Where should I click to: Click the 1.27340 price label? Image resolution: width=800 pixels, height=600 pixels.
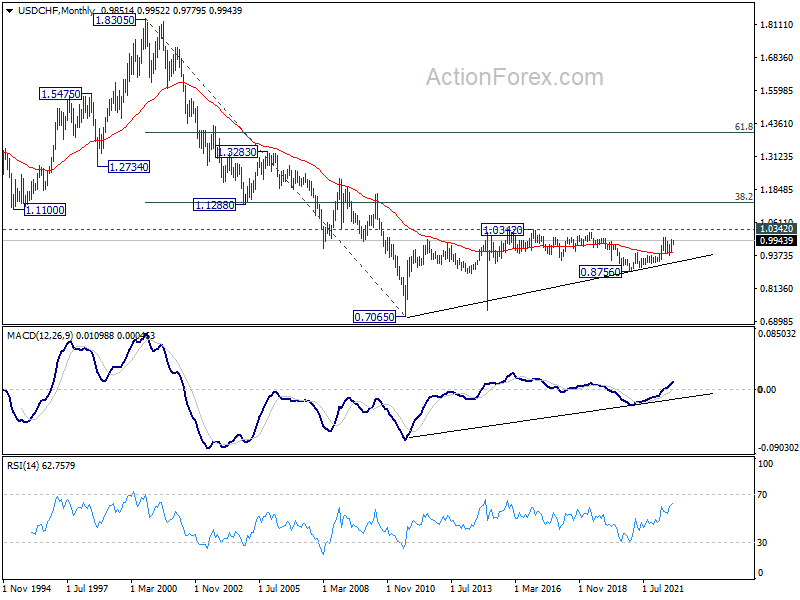click(129, 167)
